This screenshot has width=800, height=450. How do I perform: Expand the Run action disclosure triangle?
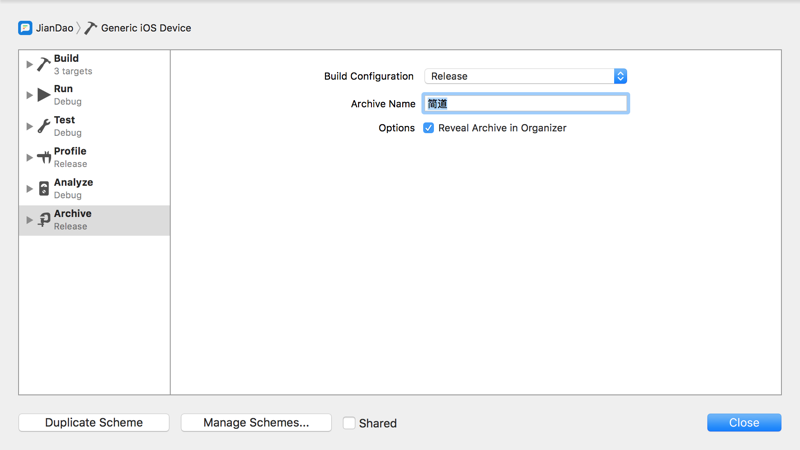click(29, 95)
